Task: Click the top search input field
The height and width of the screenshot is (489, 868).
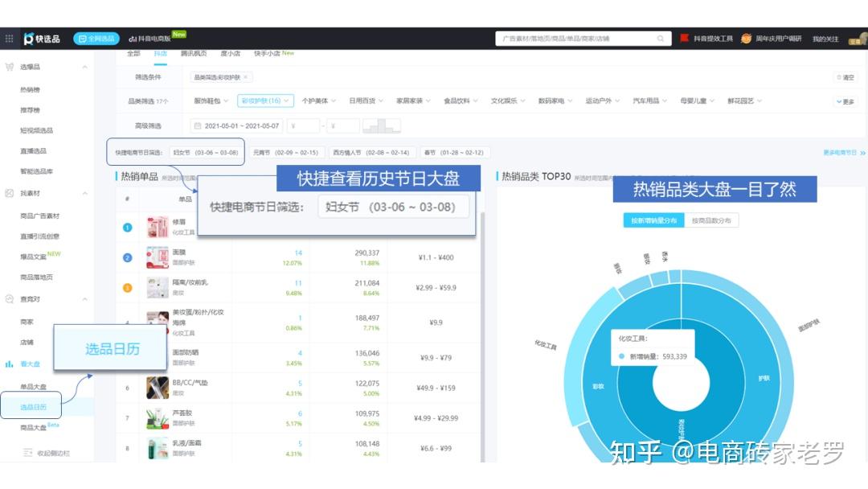Action: tap(583, 39)
